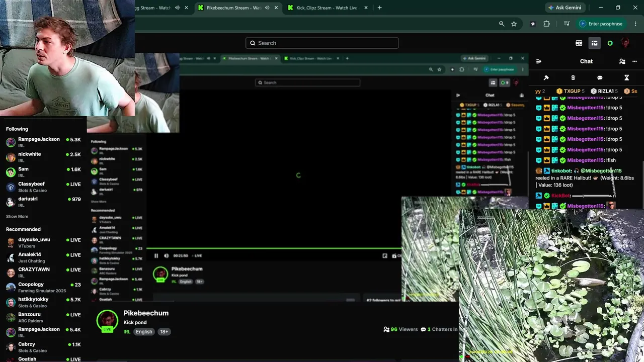The width and height of the screenshot is (644, 362).
Task: Open Sam channel in Following list
Action: tap(43, 172)
